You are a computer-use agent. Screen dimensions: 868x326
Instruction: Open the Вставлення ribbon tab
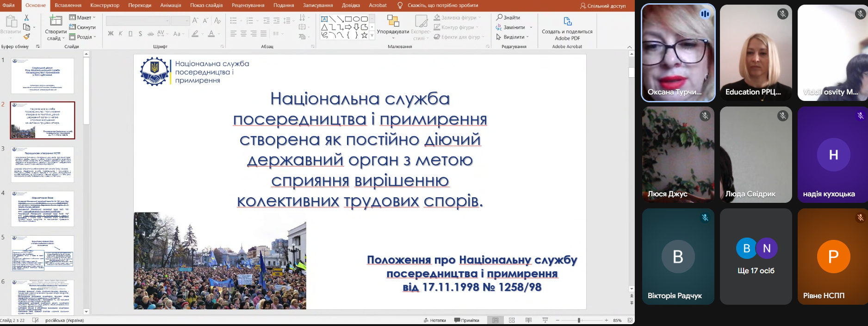tap(68, 5)
